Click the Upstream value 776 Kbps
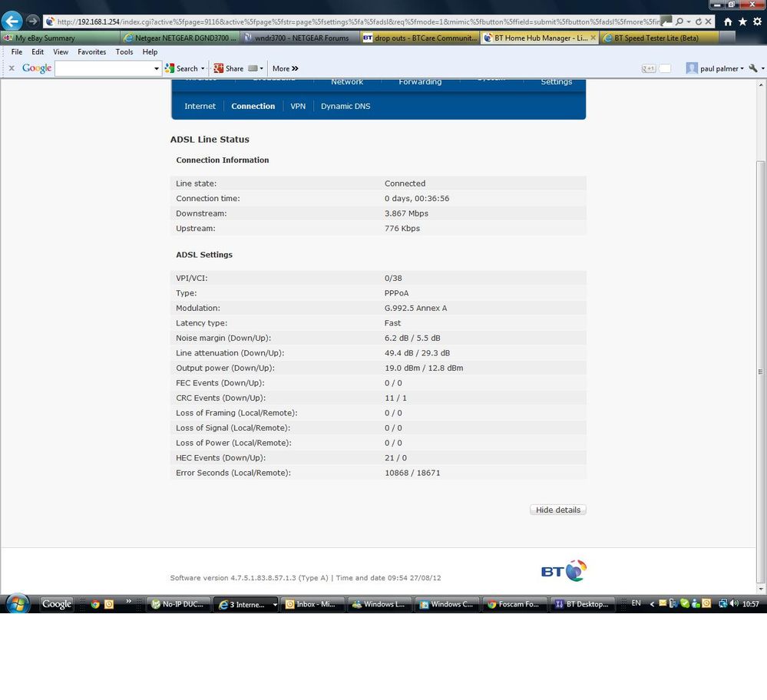This screenshot has width=767, height=700. coord(402,229)
